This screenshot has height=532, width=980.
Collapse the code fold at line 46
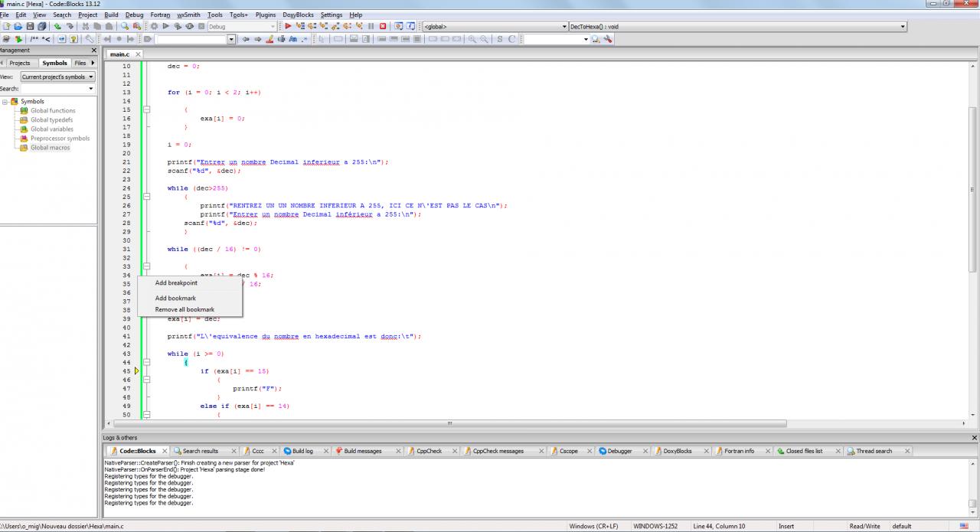coord(146,380)
